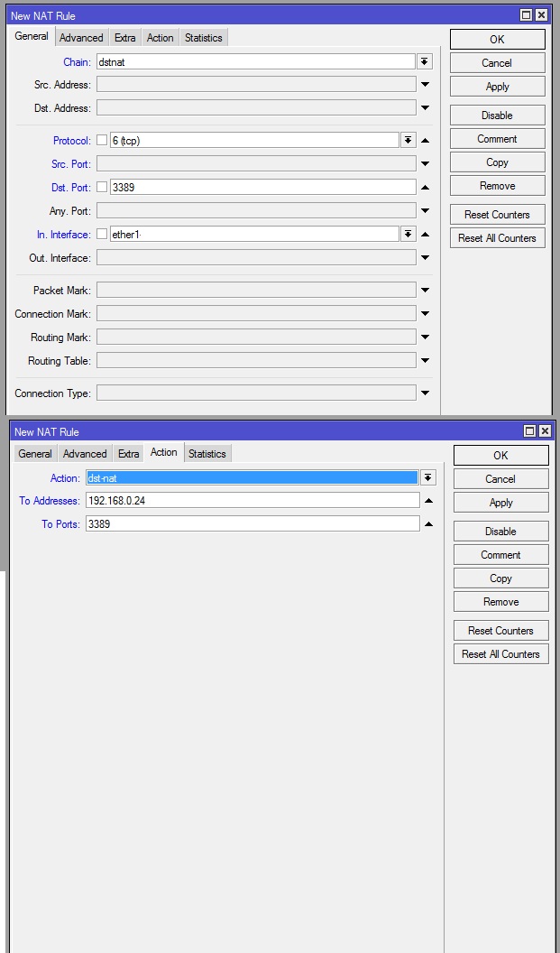Collapse the In. Interface field
560x953 pixels.
click(425, 234)
